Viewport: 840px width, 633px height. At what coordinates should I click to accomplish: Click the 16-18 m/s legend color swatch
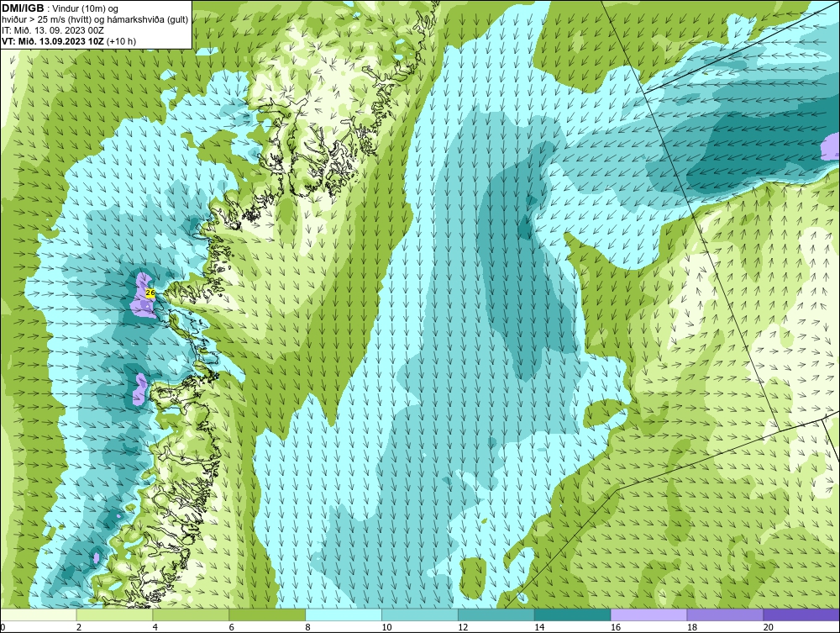point(648,615)
